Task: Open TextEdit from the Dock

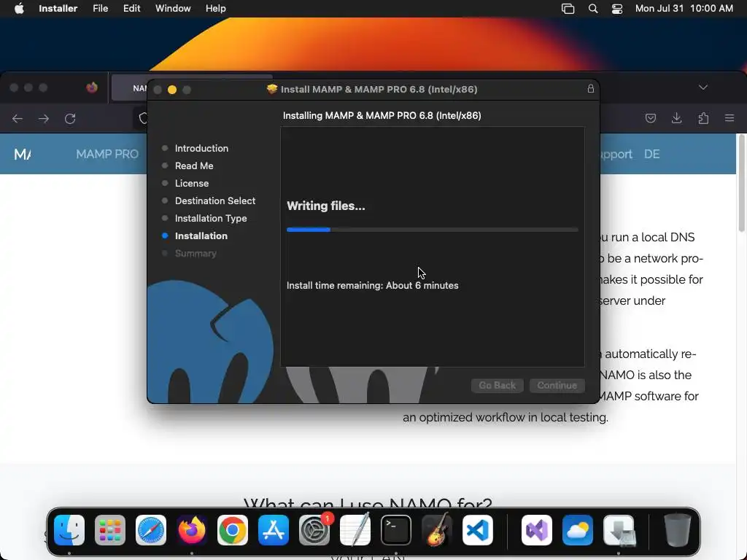Action: (x=355, y=530)
